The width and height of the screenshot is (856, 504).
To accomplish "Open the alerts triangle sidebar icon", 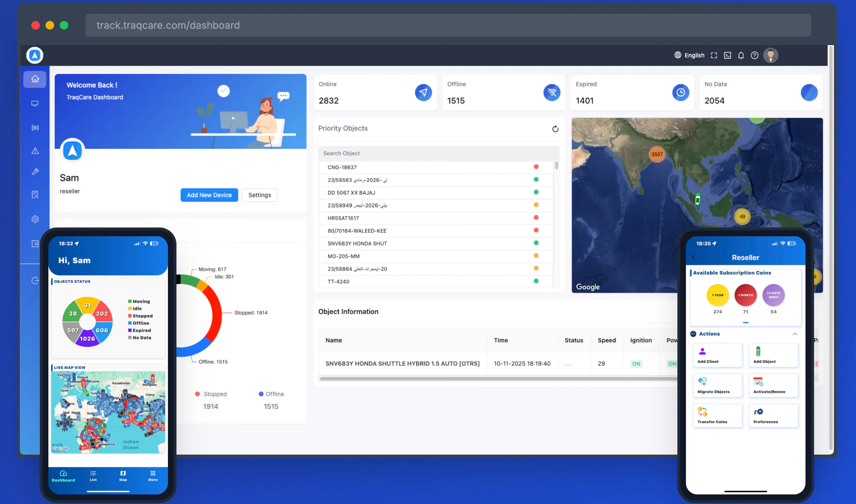I will 35,151.
